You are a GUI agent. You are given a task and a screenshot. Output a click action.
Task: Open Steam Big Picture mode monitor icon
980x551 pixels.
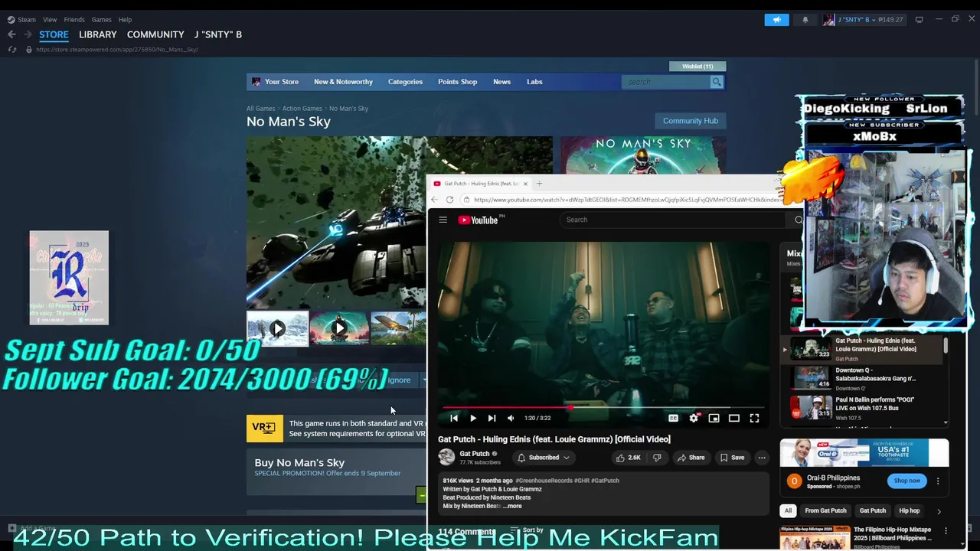(919, 20)
